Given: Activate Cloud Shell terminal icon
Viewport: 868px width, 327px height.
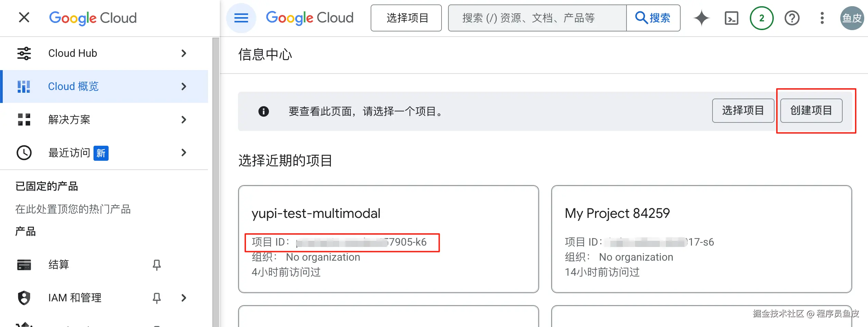Looking at the screenshot, I should 731,18.
